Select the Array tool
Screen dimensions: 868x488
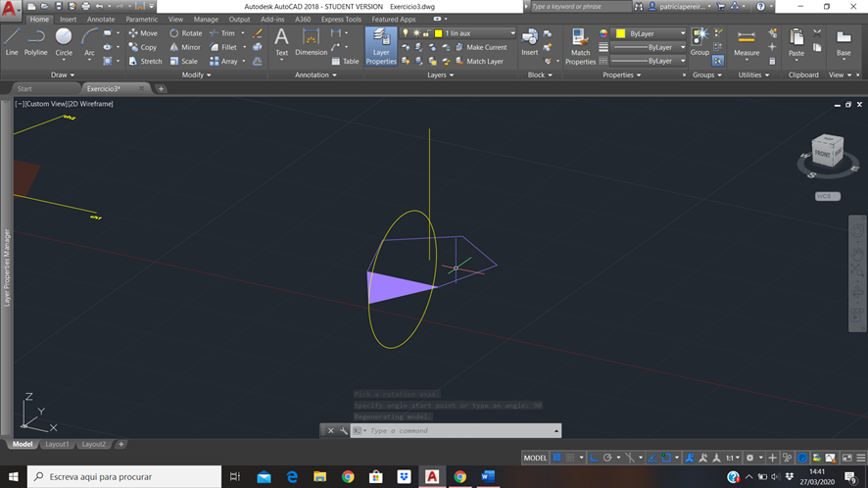point(223,61)
